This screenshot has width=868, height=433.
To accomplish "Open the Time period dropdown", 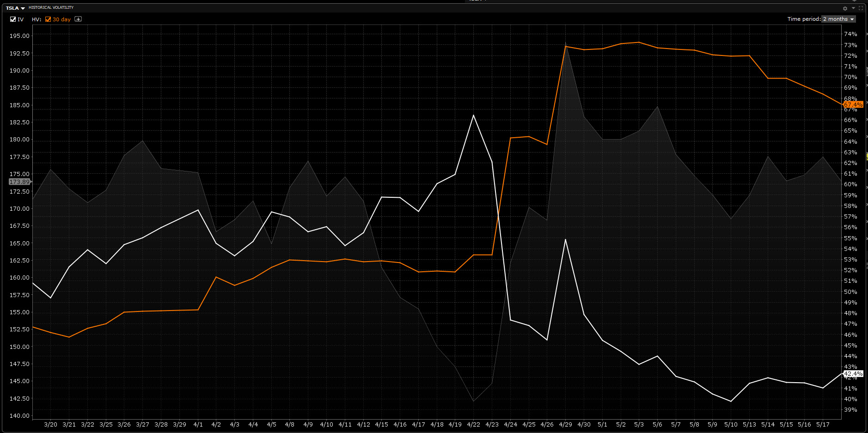I will point(837,19).
